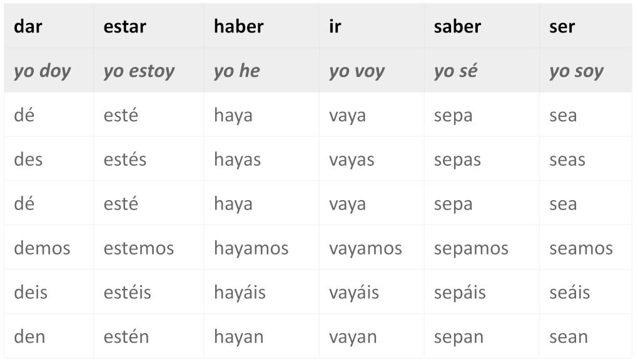The image size is (638, 364).
Task: Select the "yo soy" cell
Action: [x=576, y=71]
